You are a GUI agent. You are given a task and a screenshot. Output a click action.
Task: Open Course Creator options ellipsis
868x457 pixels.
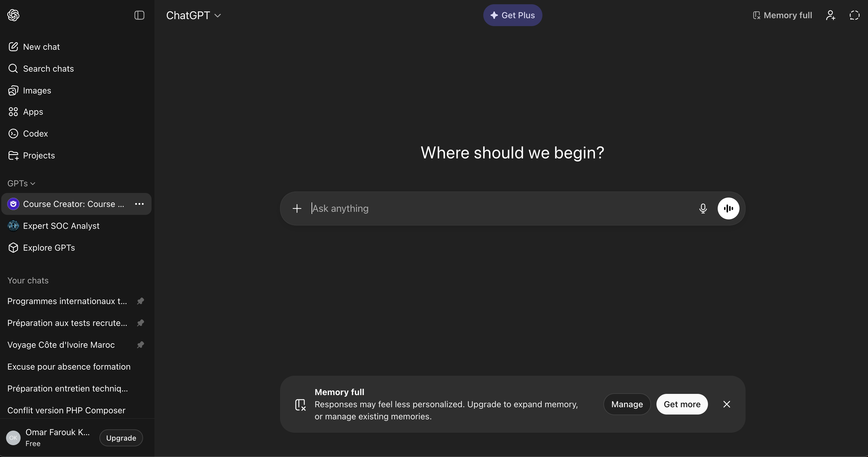pyautogui.click(x=139, y=204)
